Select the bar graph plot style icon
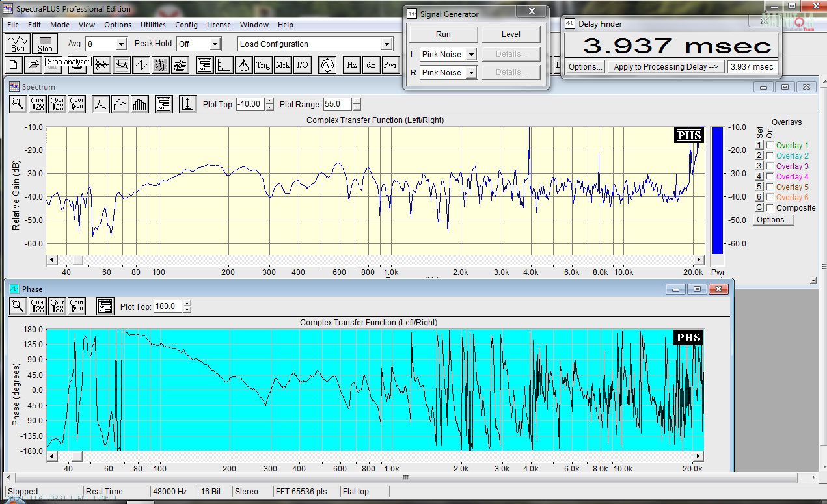The width and height of the screenshot is (827, 504). [x=140, y=104]
